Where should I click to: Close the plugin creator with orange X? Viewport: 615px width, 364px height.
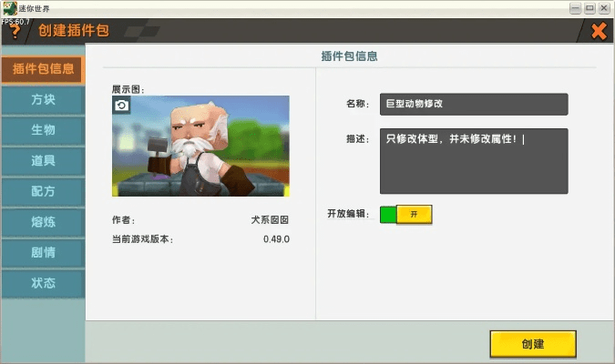coord(599,32)
